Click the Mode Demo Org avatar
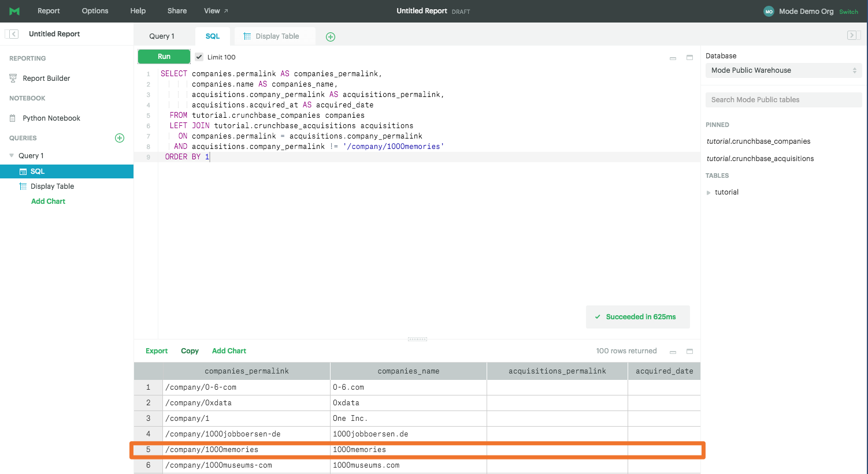This screenshot has width=868, height=474. [769, 12]
